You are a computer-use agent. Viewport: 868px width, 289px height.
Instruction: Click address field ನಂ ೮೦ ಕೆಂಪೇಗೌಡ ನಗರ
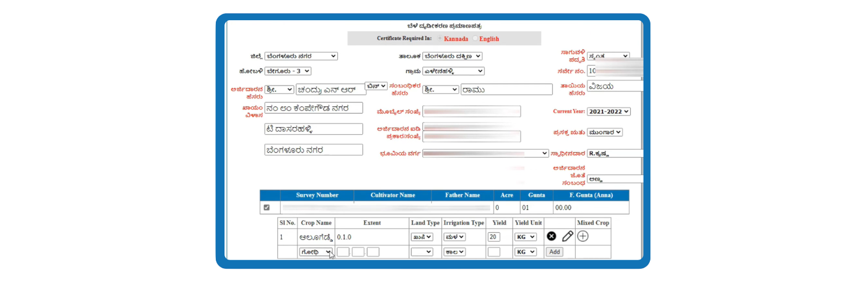coord(314,108)
